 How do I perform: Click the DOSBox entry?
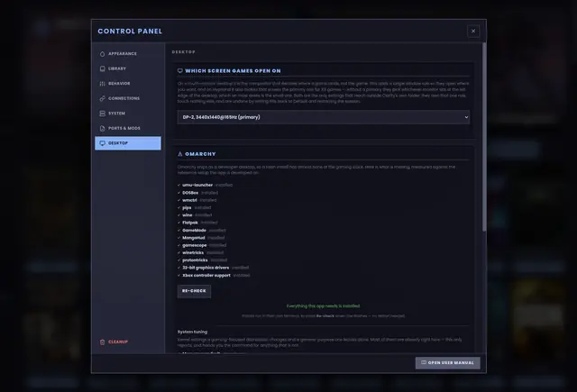198,193
